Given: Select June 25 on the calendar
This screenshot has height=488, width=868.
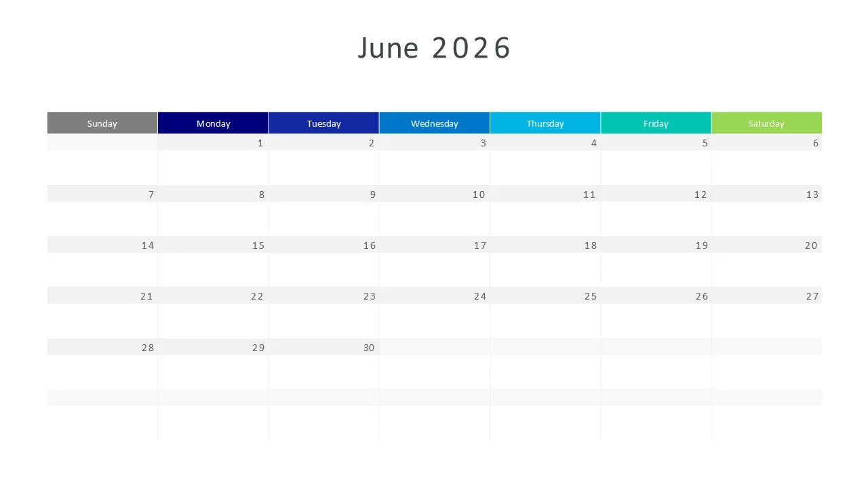Looking at the screenshot, I should 590,296.
